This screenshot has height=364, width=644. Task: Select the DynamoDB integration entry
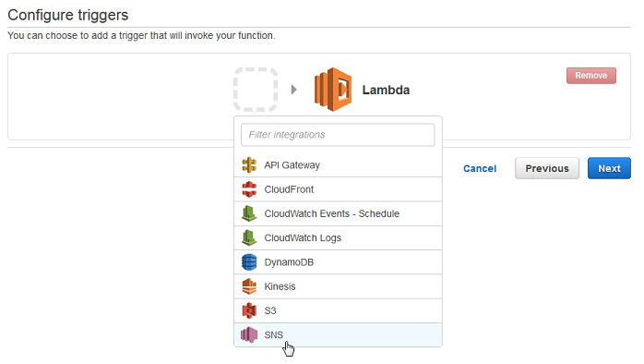point(338,262)
